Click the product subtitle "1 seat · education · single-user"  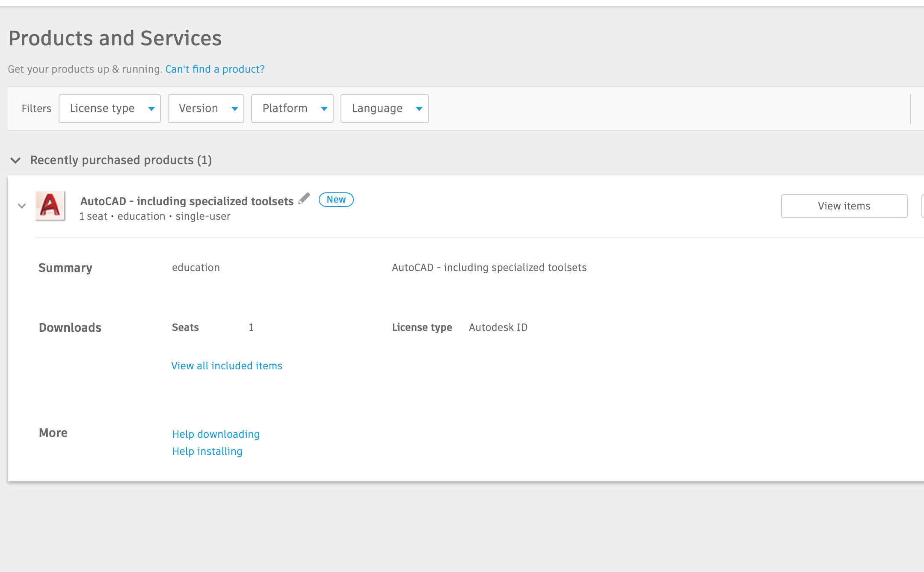click(x=155, y=216)
